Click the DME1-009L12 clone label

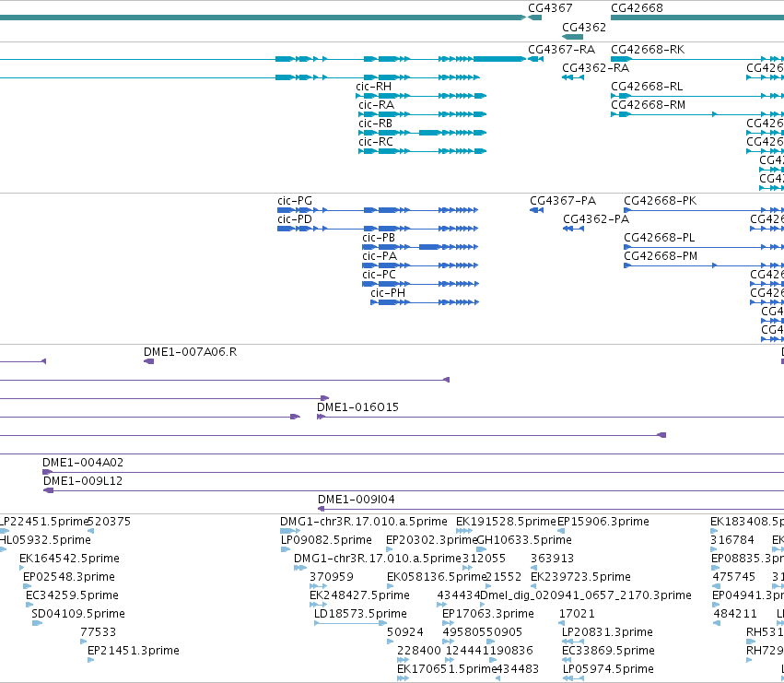[x=83, y=481]
